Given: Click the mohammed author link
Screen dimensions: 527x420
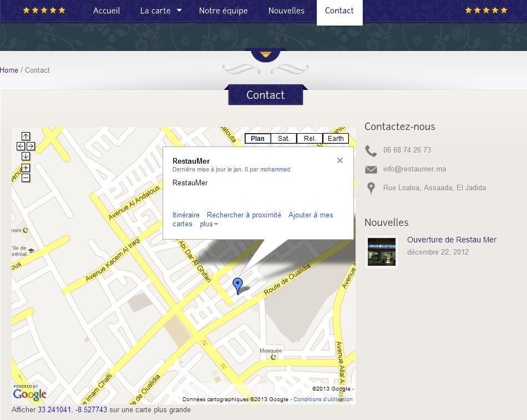Looking at the screenshot, I should (275, 169).
